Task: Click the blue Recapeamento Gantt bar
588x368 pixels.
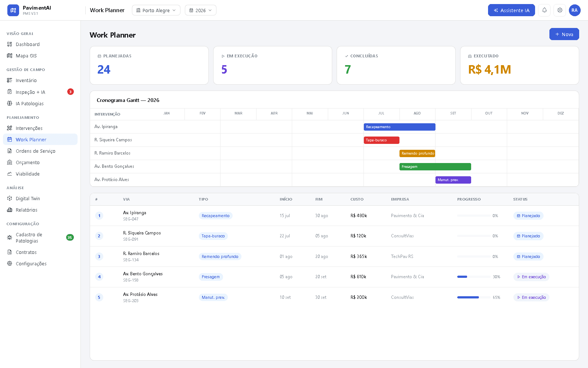Action: tap(399, 127)
